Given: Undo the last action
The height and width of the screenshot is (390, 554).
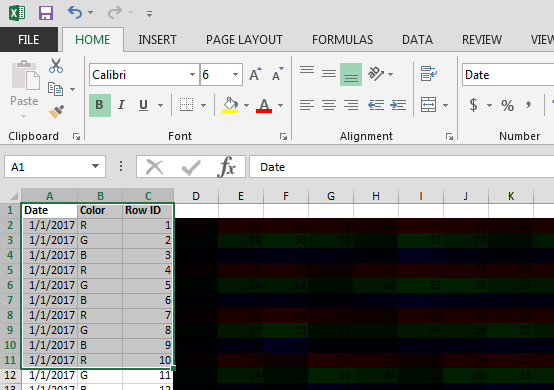Looking at the screenshot, I should pyautogui.click(x=75, y=13).
